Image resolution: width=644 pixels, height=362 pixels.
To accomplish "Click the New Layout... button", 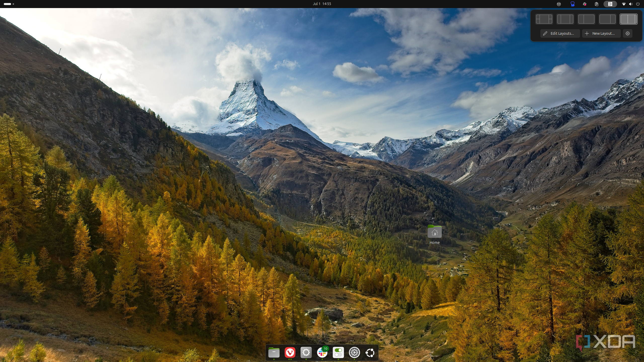I will pos(601,33).
